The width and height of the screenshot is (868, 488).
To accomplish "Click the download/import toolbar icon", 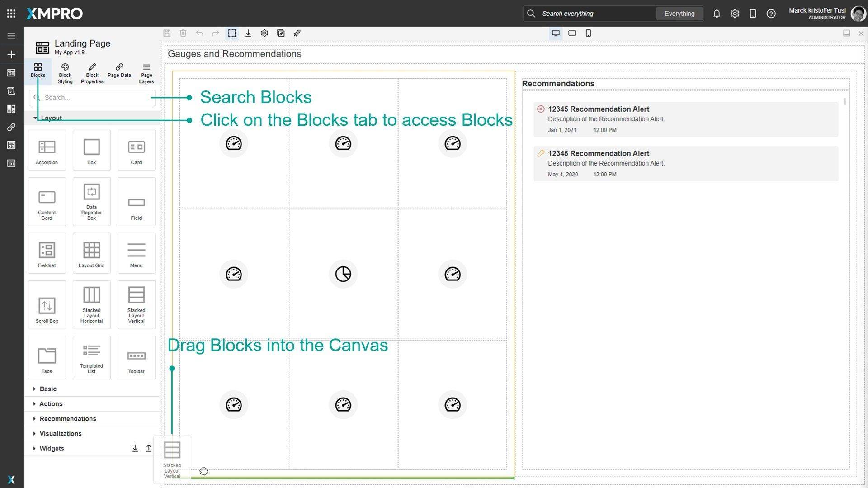I will [248, 33].
